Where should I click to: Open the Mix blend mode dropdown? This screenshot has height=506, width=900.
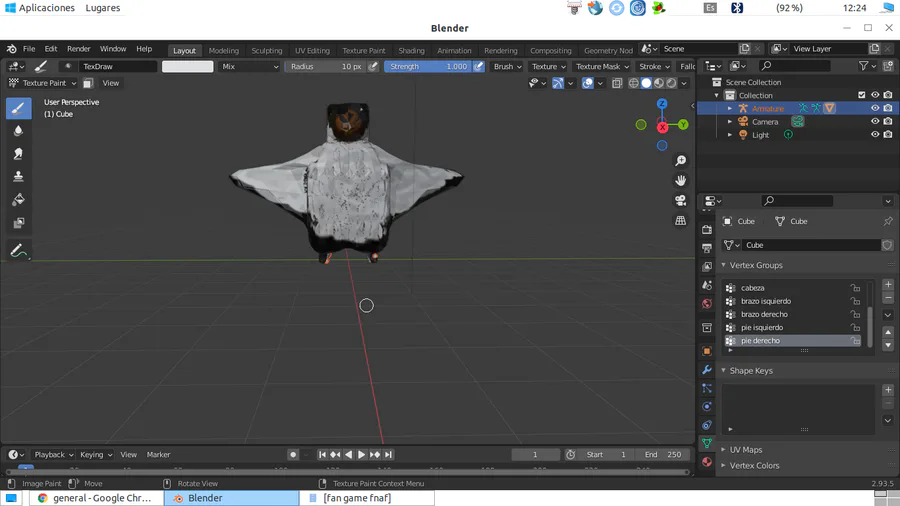249,67
